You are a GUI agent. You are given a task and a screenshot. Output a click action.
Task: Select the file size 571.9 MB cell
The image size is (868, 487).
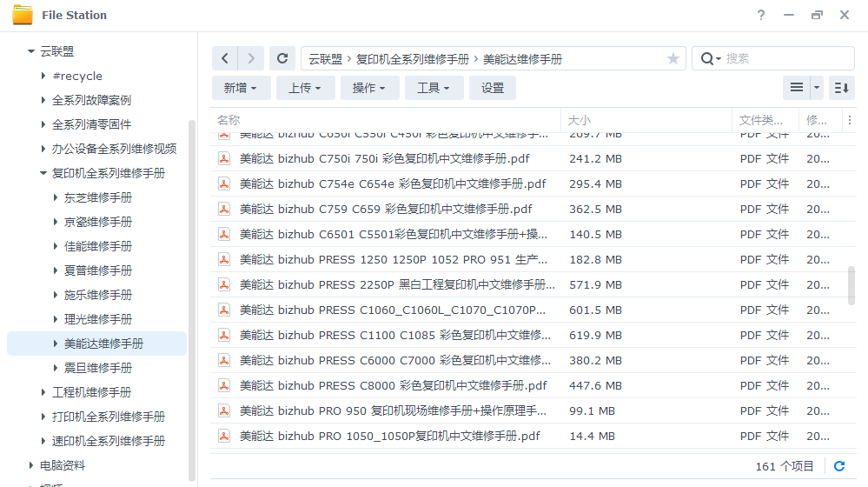click(x=595, y=284)
